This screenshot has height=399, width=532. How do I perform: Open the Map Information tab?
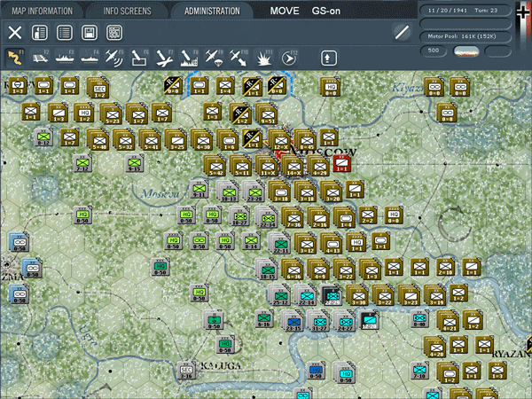point(42,12)
